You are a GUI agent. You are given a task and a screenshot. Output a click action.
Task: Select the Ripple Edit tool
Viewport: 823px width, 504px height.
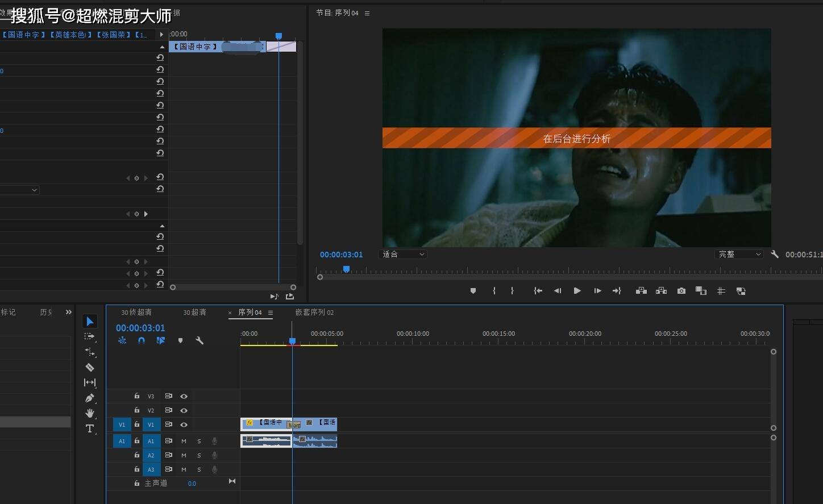(90, 352)
